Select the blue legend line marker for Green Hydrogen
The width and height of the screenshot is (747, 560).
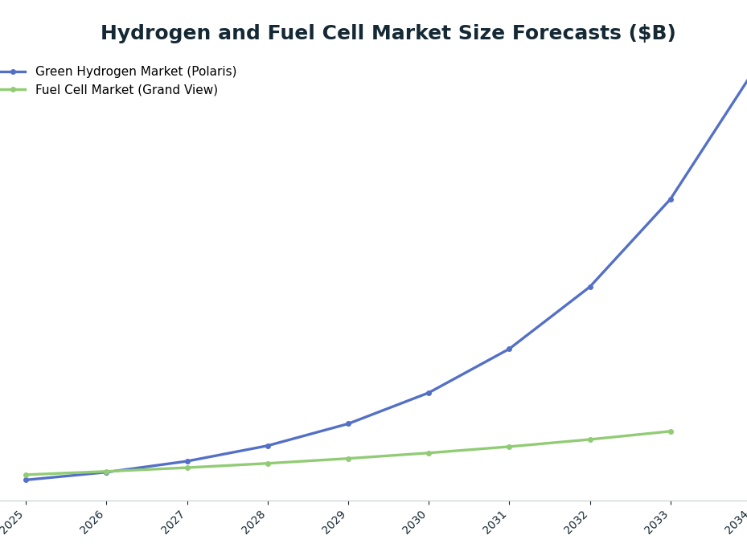tap(13, 72)
